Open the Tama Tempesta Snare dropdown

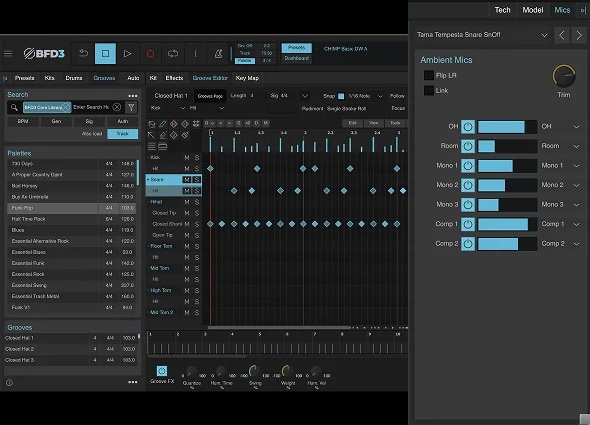(544, 35)
